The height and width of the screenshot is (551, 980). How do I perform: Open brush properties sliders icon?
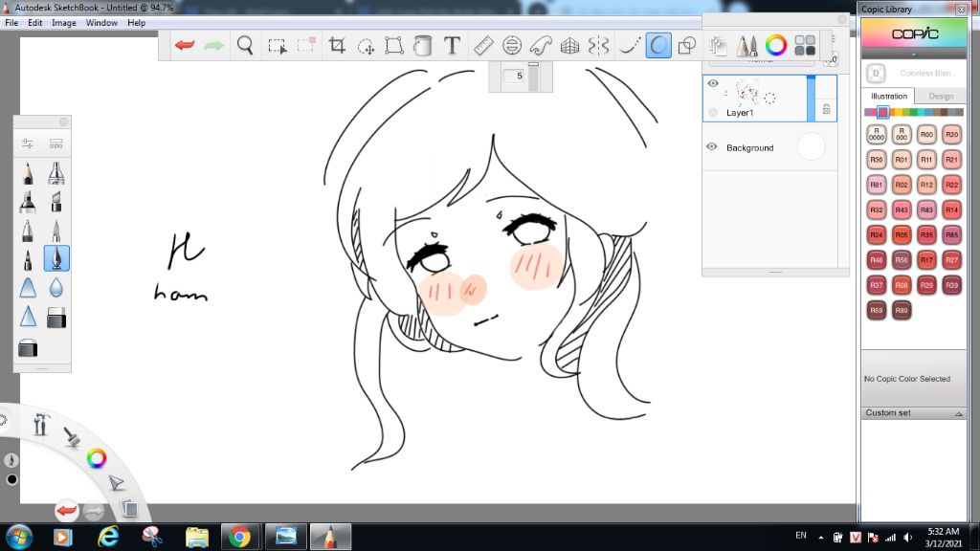28,143
